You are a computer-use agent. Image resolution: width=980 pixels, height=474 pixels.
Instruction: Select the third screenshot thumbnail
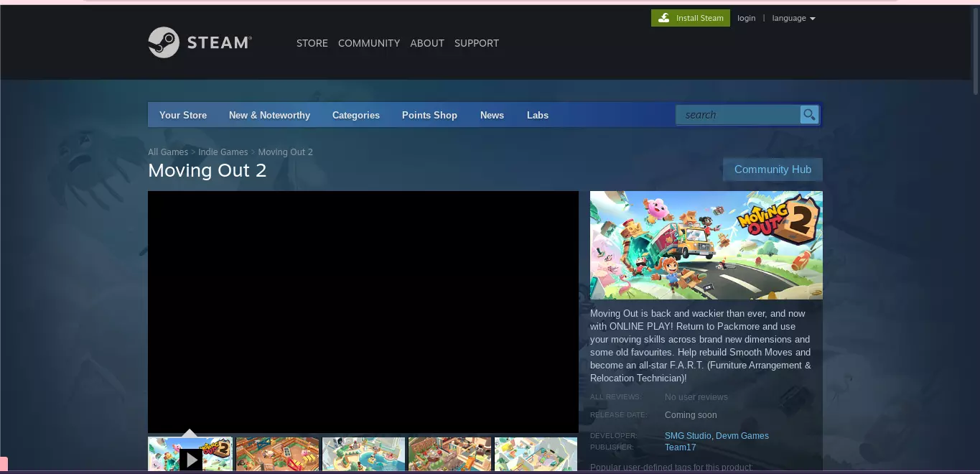click(x=363, y=455)
